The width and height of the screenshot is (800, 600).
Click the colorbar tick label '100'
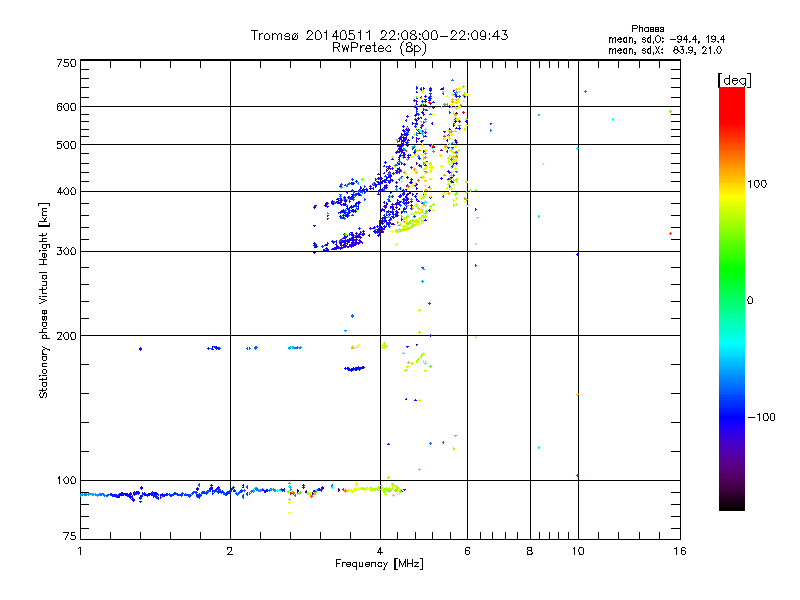click(757, 184)
